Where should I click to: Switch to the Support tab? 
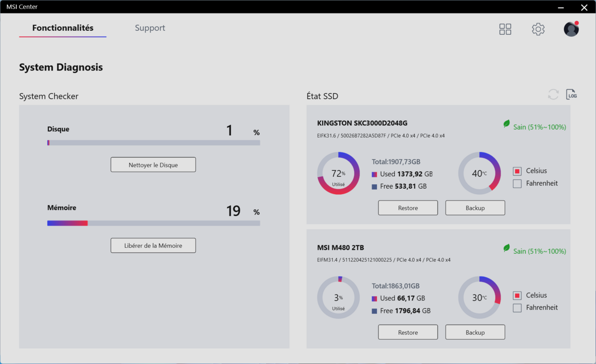click(150, 28)
